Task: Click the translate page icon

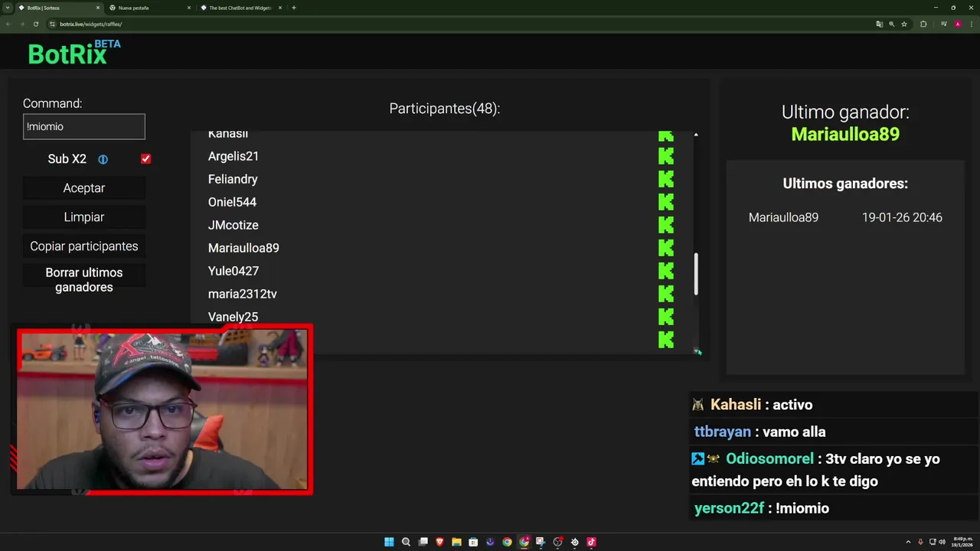Action: point(880,24)
